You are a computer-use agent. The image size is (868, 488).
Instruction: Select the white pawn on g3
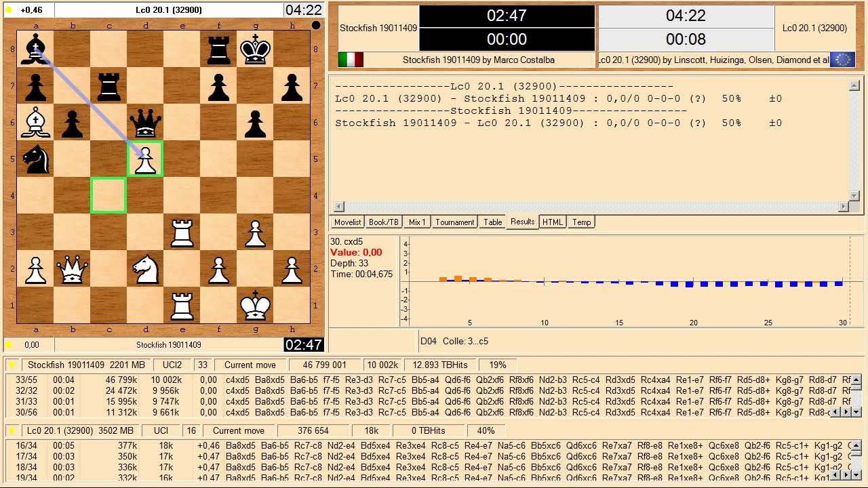tap(255, 232)
